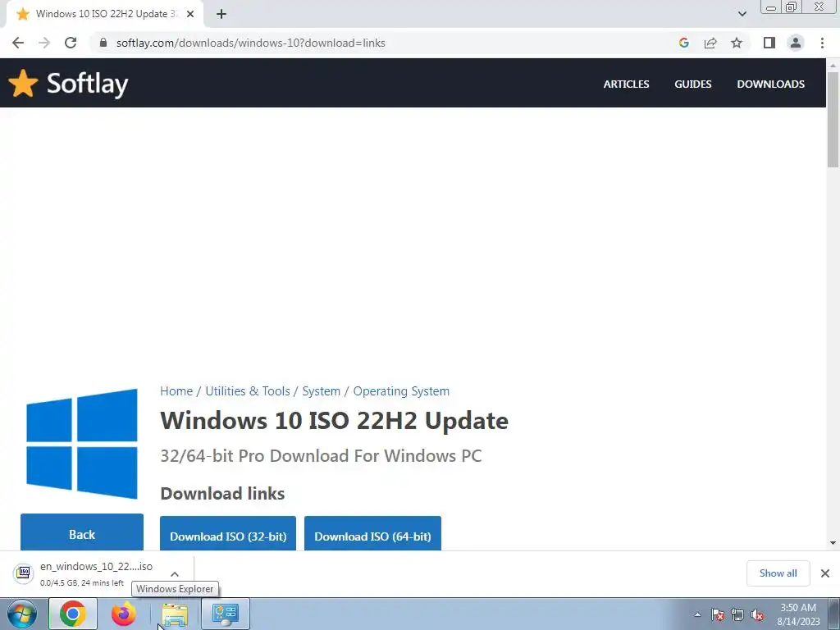Follow the Operating System breadcrumb link
The image size is (840, 630).
(401, 391)
